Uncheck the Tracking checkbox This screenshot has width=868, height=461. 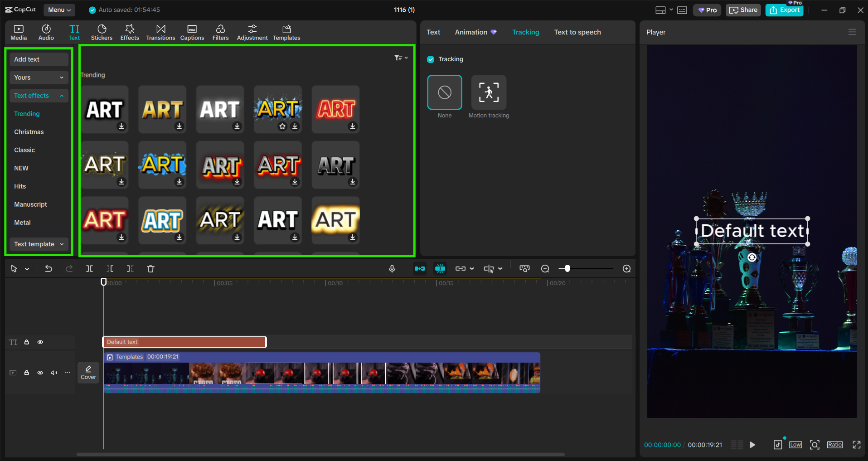(431, 59)
